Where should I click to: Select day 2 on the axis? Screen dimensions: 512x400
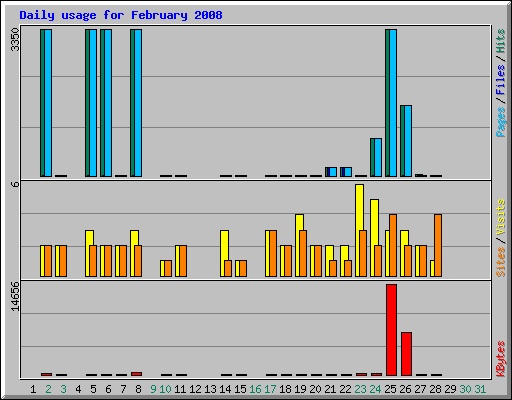(x=48, y=389)
